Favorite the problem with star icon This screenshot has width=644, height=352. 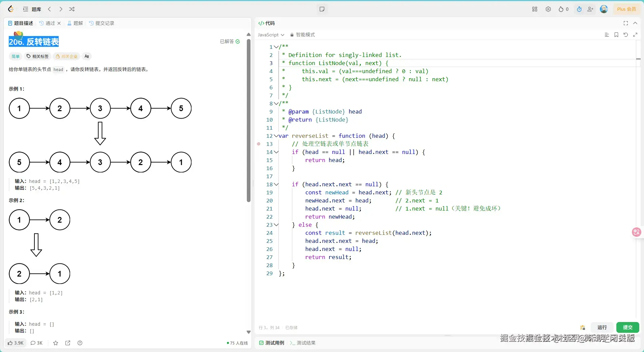pos(56,343)
